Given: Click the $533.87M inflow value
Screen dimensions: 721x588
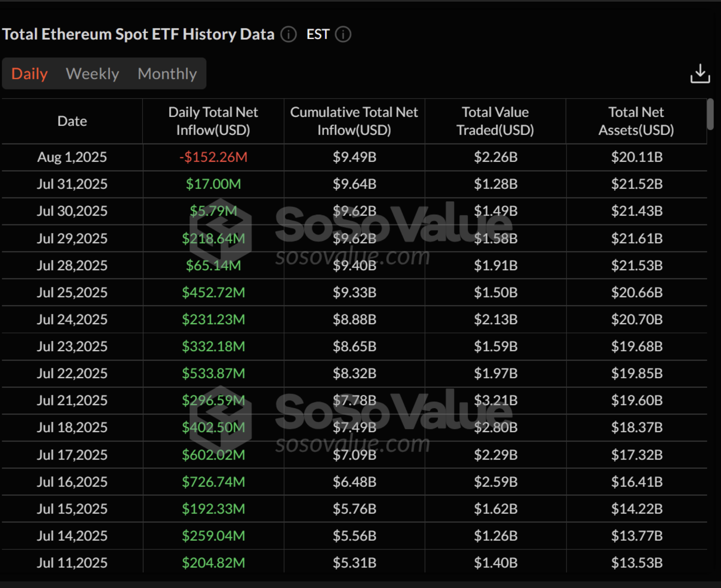Looking at the screenshot, I should [213, 373].
